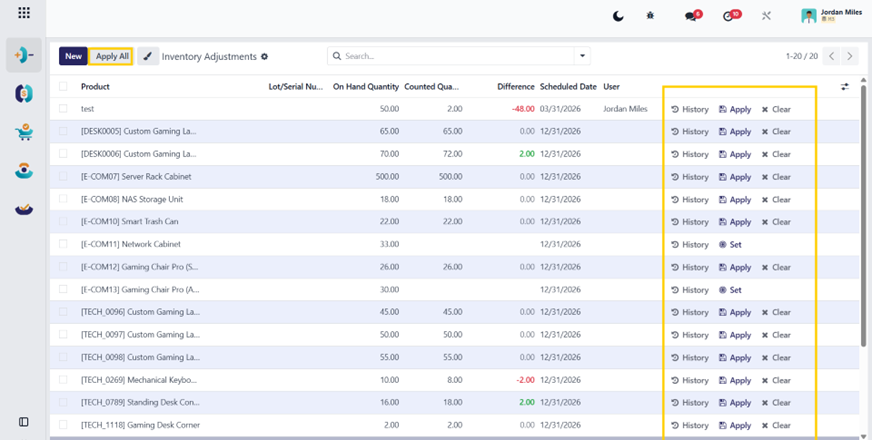The height and width of the screenshot is (440, 872).
Task: Click the 03/31/2026 scheduled date
Action: [560, 109]
